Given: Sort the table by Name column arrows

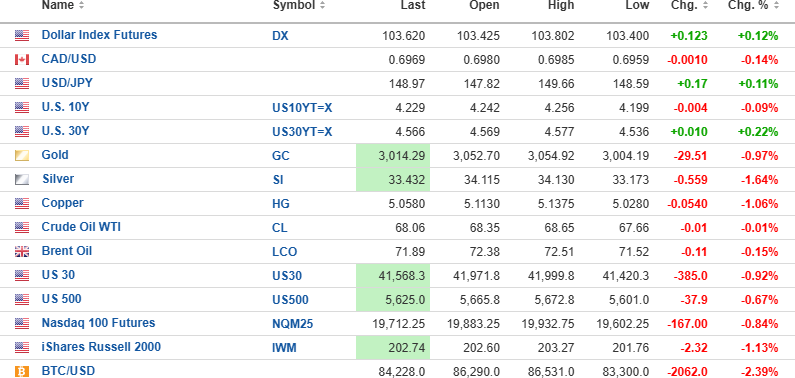Looking at the screenshot, I should (82, 6).
